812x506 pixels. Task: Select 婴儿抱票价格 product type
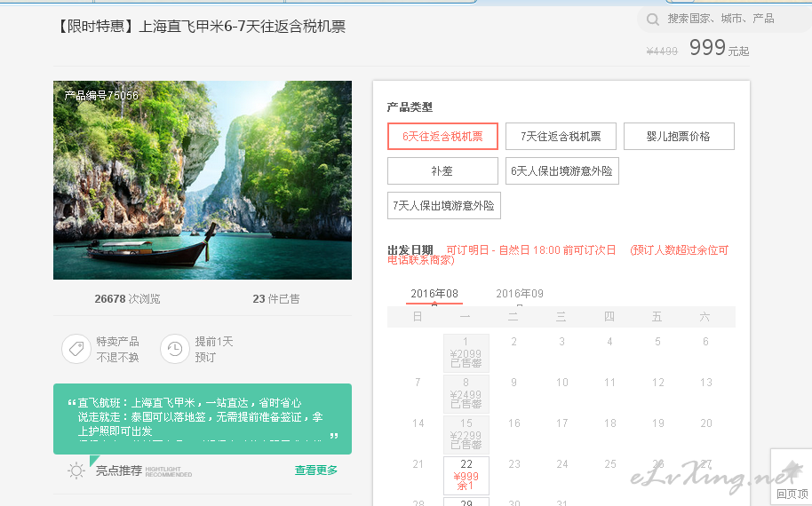[x=679, y=136]
